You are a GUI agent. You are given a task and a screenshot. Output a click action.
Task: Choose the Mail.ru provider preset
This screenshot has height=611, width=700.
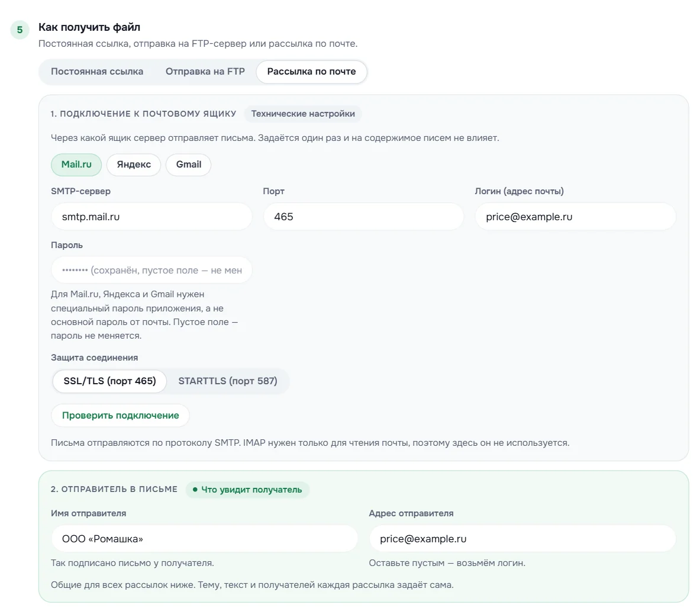click(76, 165)
